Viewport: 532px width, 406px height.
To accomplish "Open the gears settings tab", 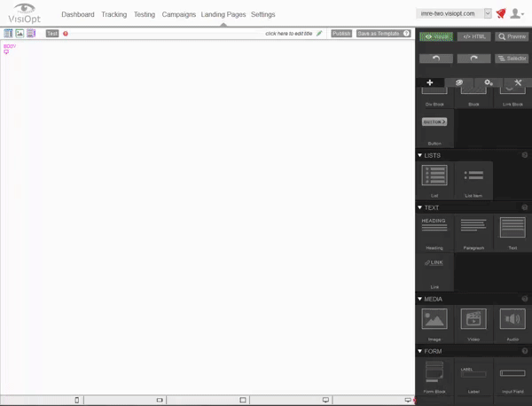I will [x=489, y=82].
